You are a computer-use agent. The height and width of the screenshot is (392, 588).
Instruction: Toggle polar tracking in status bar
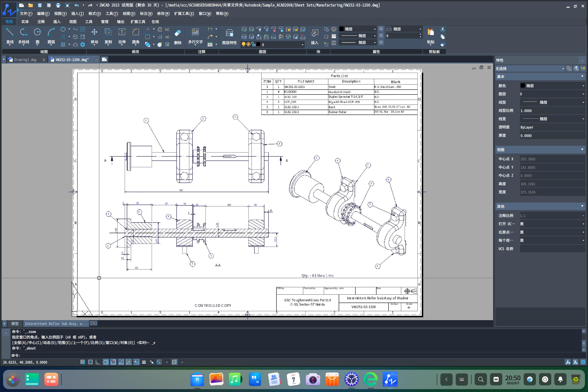coord(106,362)
